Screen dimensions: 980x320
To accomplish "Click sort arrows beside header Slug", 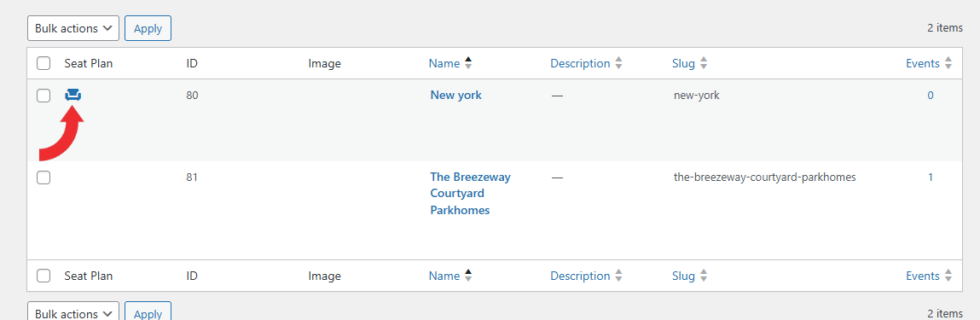I will click(703, 63).
